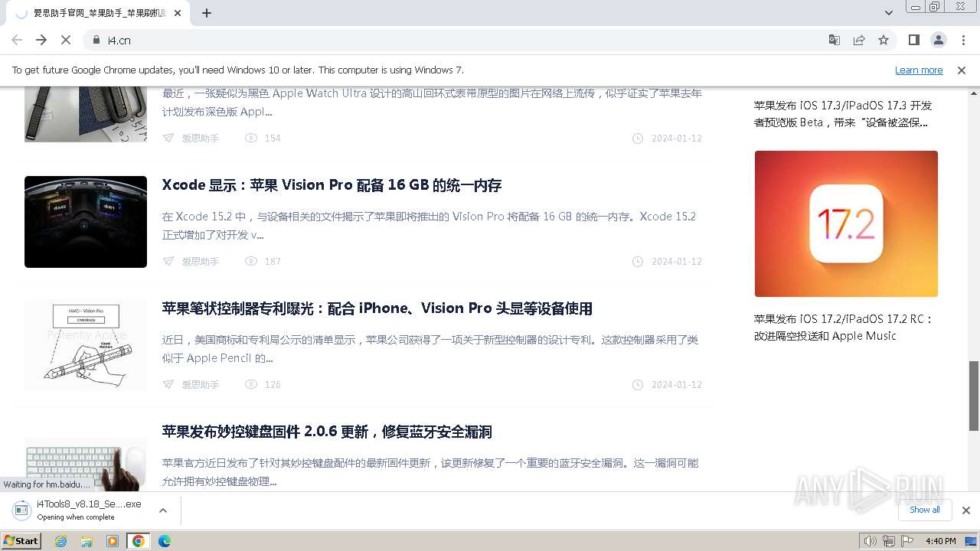Switch to the Chrome taskbar button
The image size is (980, 551).
[x=138, y=541]
